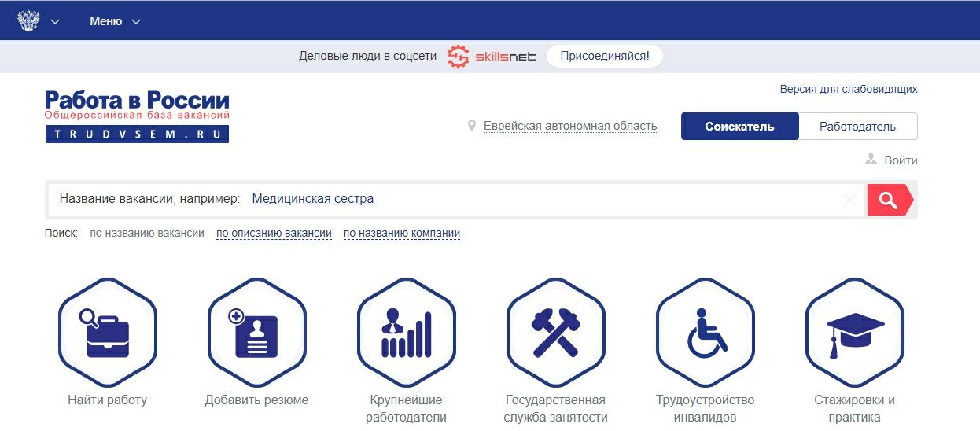Open the Работа в России site logo

137,116
